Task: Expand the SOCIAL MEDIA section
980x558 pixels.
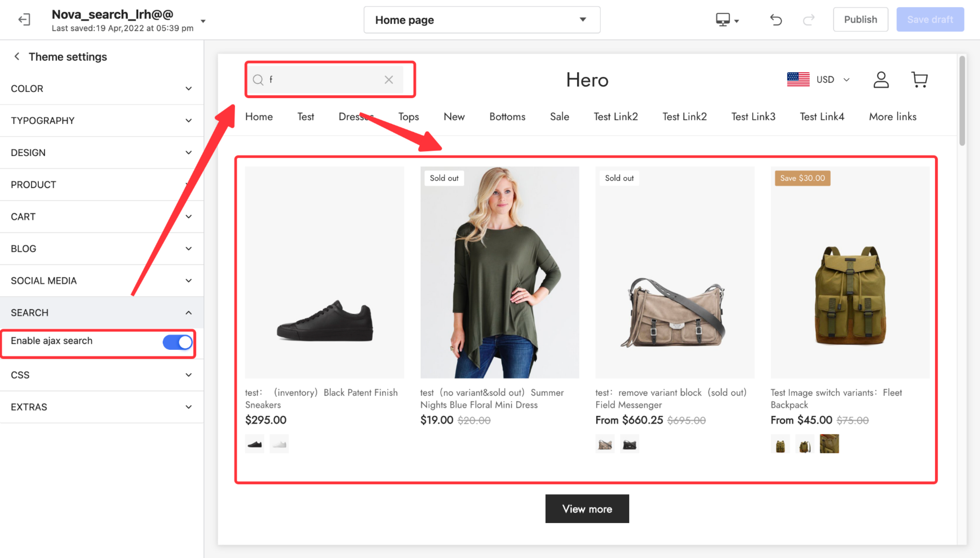Action: pos(102,281)
